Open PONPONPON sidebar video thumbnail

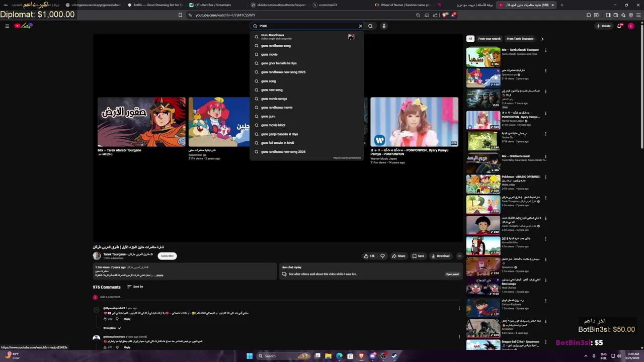point(483,120)
